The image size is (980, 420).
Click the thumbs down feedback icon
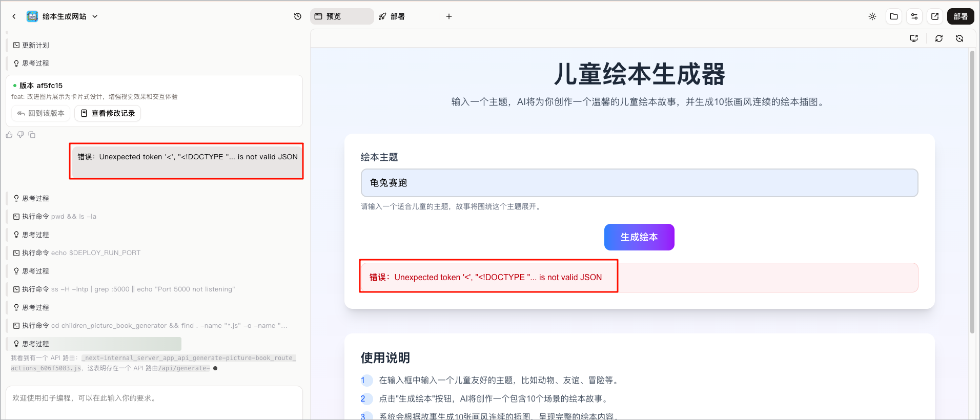(21, 135)
